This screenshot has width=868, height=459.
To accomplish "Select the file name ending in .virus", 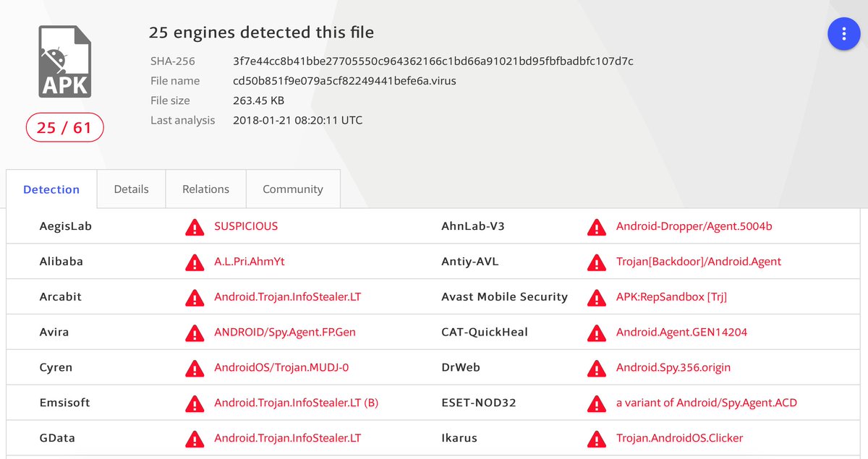I will (x=344, y=81).
